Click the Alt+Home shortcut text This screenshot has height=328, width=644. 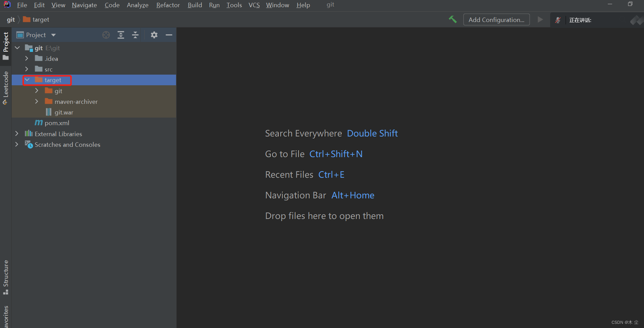point(353,195)
